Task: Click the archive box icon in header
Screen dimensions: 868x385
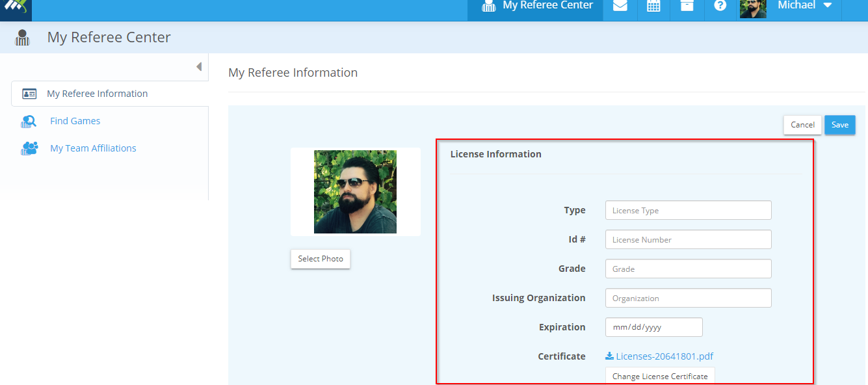Action: tap(687, 6)
